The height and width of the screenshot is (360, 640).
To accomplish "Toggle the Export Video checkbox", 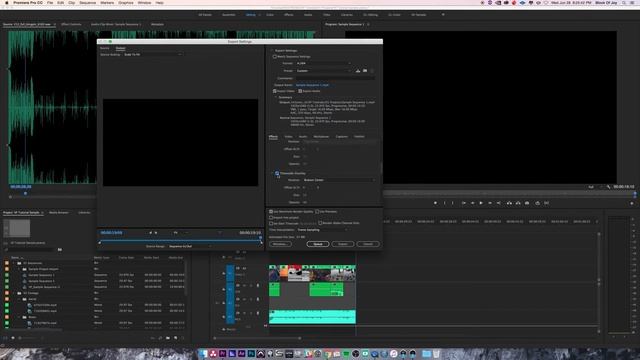I will tap(275, 91).
